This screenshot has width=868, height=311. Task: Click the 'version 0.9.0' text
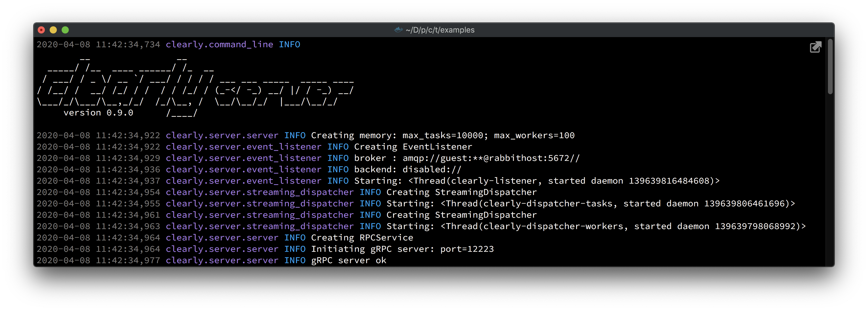98,113
